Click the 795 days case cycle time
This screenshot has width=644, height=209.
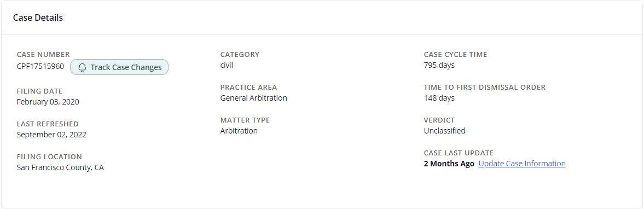(x=439, y=65)
